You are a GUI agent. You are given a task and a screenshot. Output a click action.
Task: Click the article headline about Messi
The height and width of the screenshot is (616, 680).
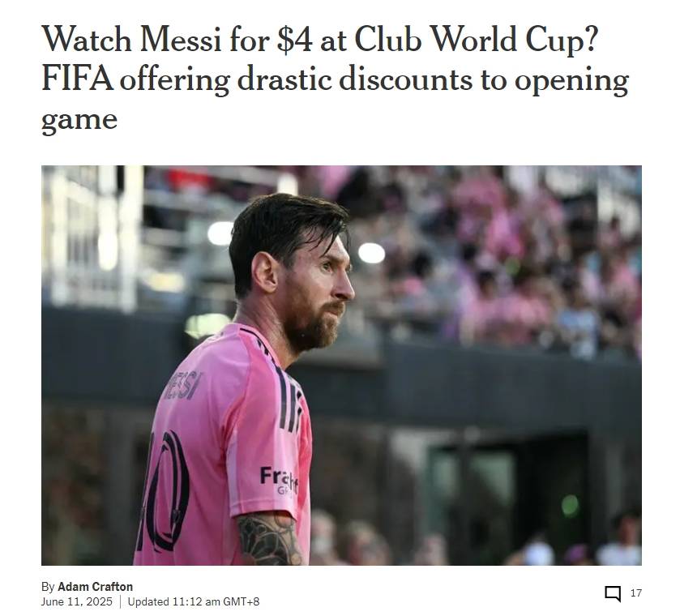(x=335, y=79)
